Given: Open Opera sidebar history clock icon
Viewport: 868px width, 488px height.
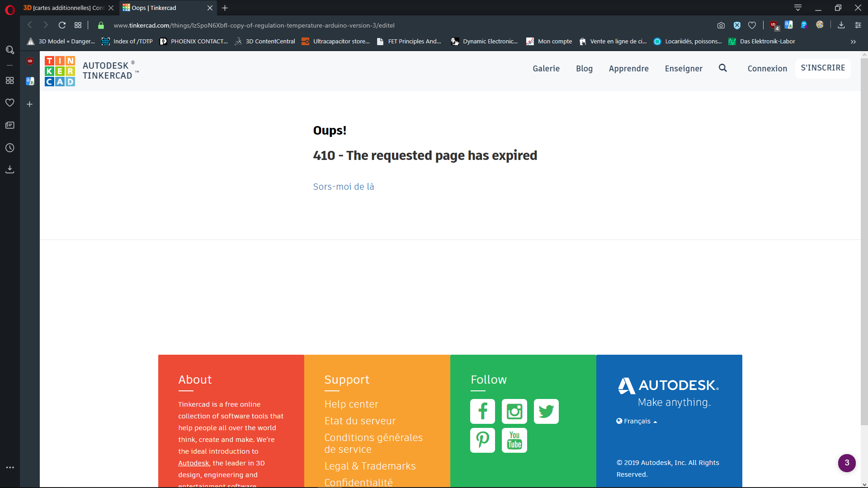Looking at the screenshot, I should click(10, 148).
